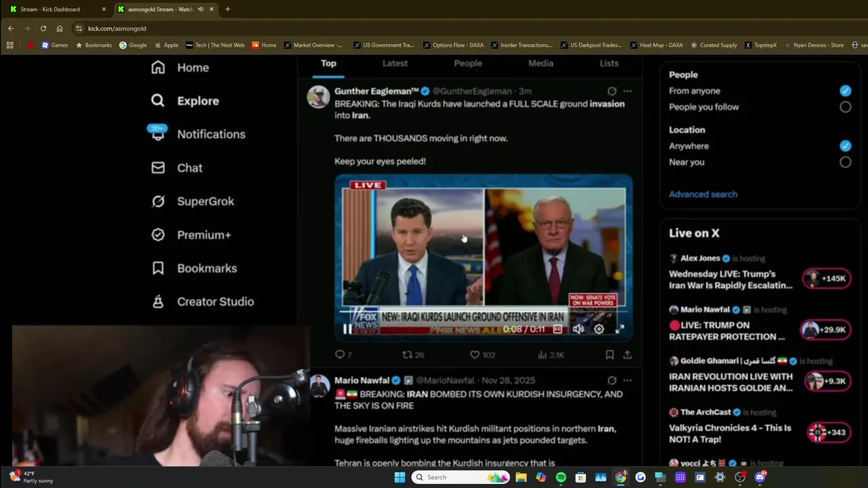Click the +9.3K listeners badge
The image size is (868, 488).
point(827,381)
